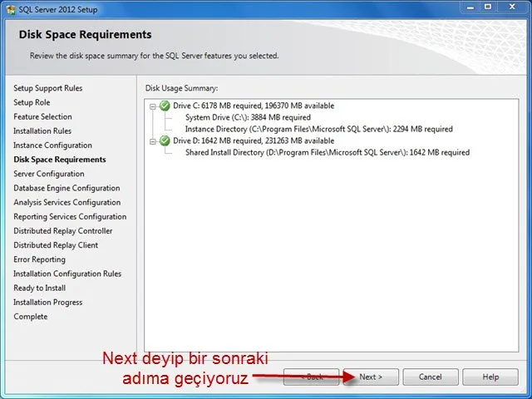The width and height of the screenshot is (532, 399).
Task: Click the Disk Space Requirements page heading
Action: click(85, 34)
